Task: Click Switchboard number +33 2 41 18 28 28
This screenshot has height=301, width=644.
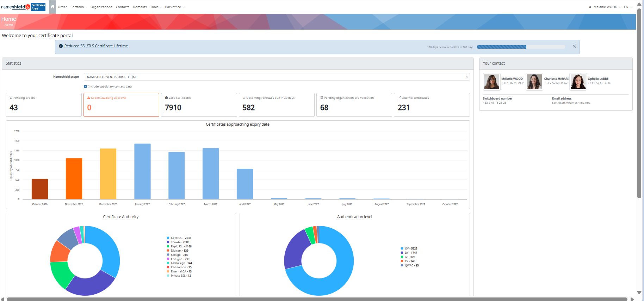Action: [494, 103]
